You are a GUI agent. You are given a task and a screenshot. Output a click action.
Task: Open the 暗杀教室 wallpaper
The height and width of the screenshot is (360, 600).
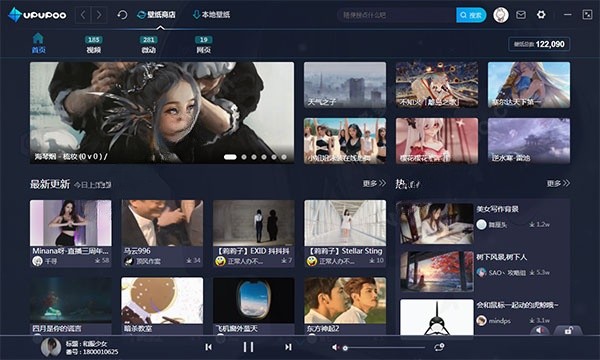[162, 306]
